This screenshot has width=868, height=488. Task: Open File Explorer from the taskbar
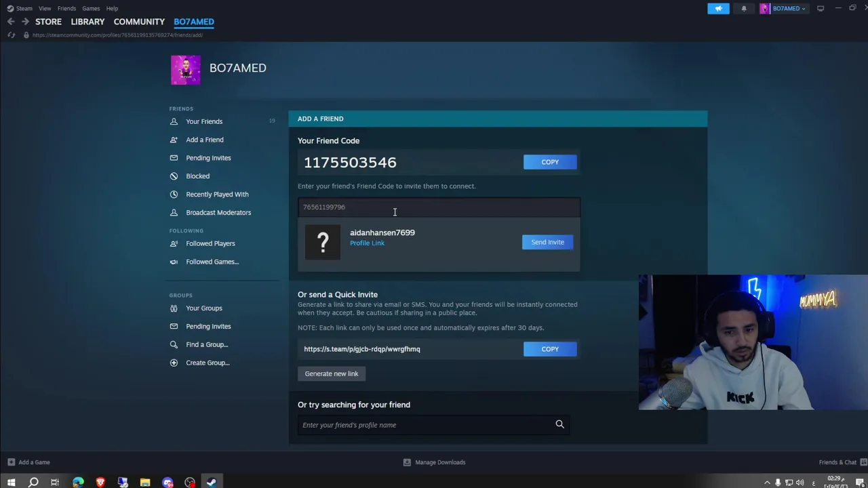(145, 483)
